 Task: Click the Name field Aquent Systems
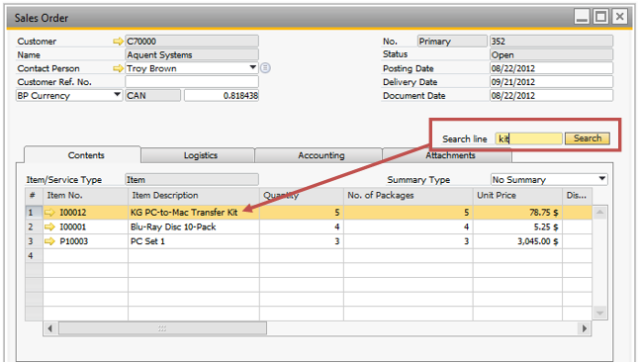coord(192,54)
